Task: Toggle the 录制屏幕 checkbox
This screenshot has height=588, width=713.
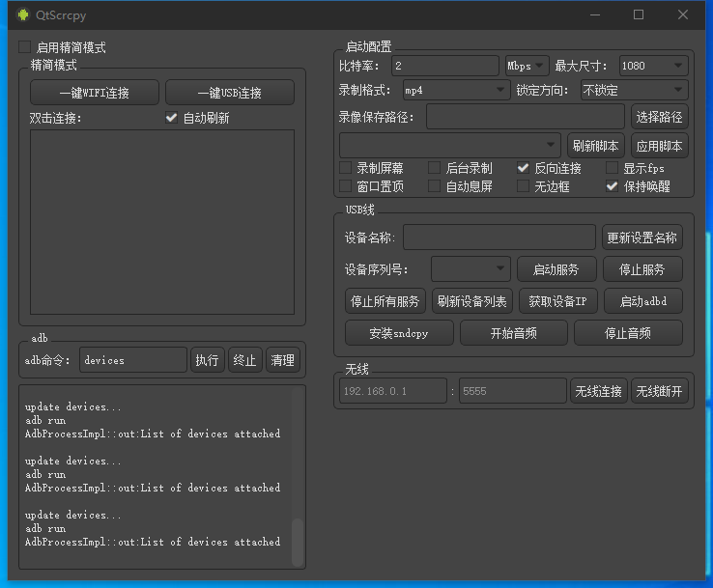Action: click(x=346, y=168)
